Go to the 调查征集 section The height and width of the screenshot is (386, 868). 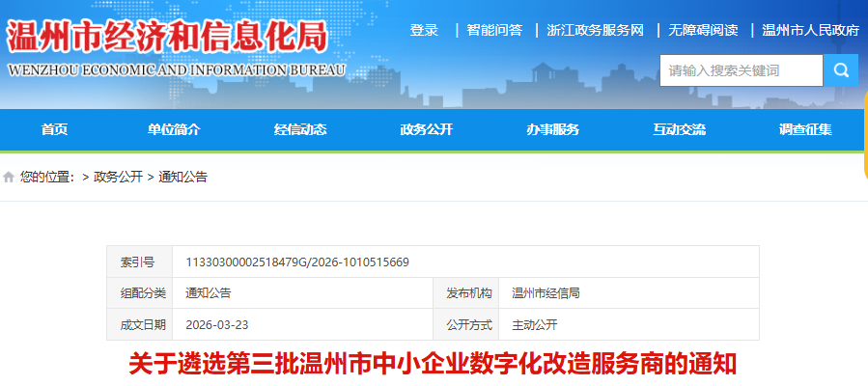pyautogui.click(x=805, y=130)
